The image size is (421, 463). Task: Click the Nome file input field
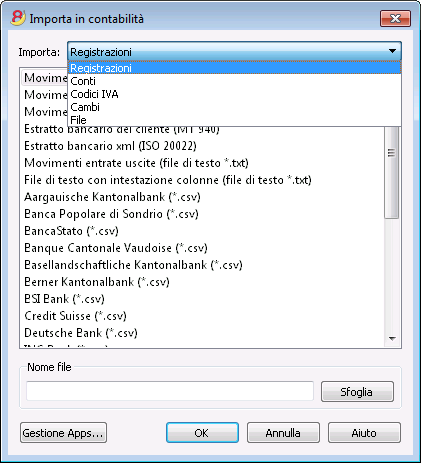pos(170,391)
